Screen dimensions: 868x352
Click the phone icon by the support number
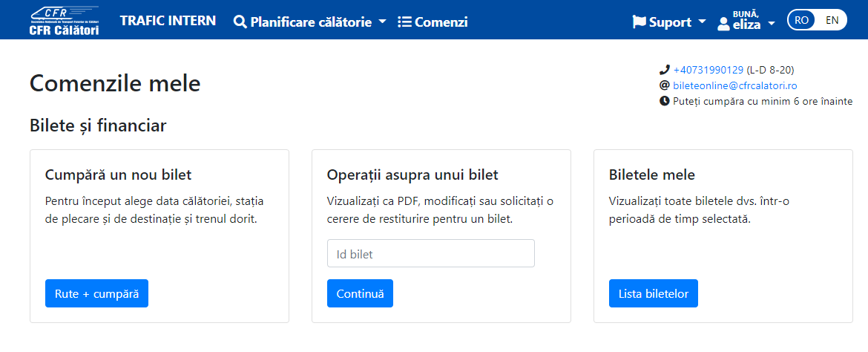pos(664,70)
